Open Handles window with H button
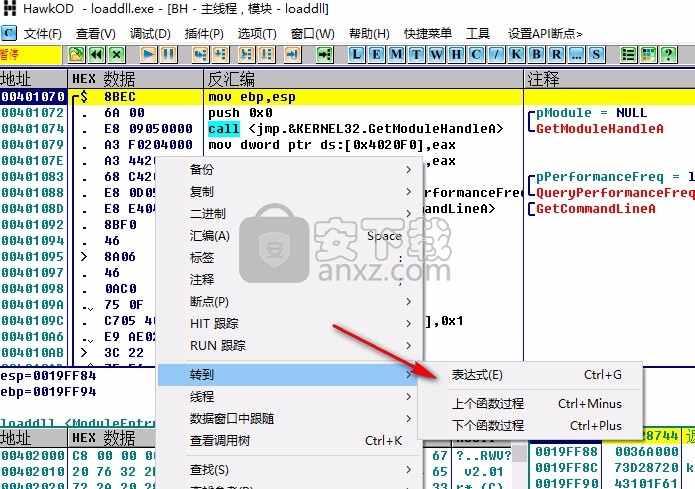Viewport: 695px width, 489px height. coord(456,55)
